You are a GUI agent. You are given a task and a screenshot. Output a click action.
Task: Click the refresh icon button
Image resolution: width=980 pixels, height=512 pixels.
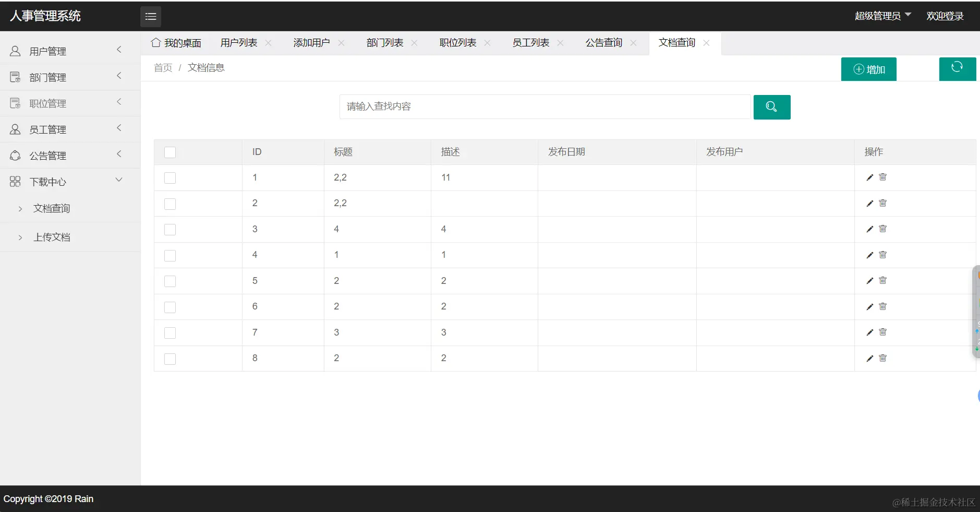coord(957,69)
